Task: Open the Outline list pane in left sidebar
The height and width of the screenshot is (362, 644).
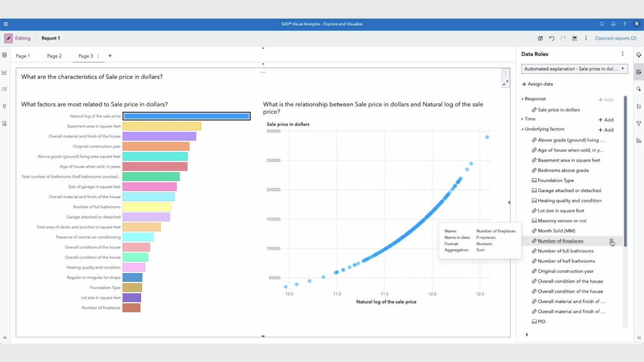Action: [5, 89]
